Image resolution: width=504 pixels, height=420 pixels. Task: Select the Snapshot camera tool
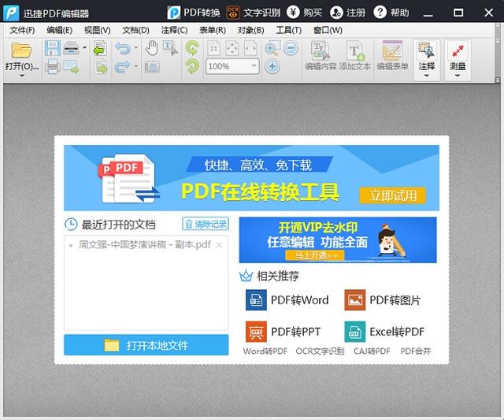[x=152, y=67]
